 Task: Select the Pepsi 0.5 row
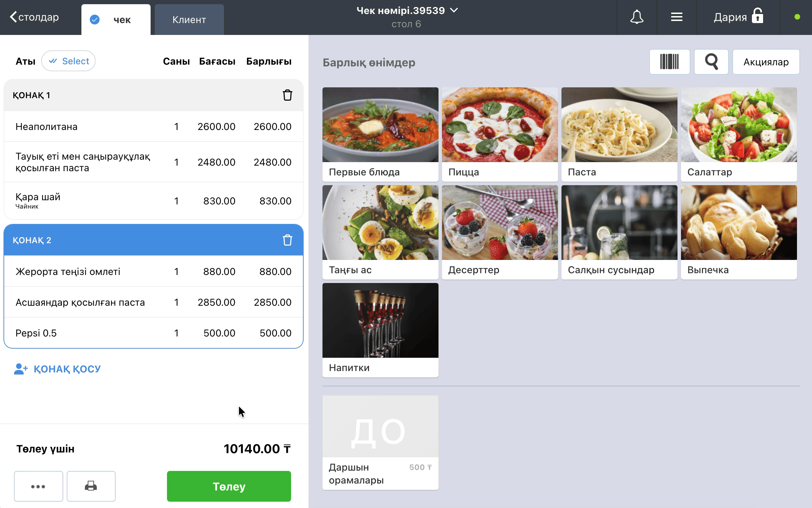pos(153,333)
